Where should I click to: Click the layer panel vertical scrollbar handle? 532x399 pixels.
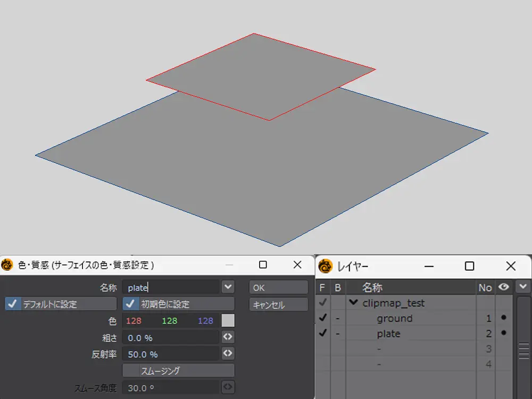tap(523, 351)
